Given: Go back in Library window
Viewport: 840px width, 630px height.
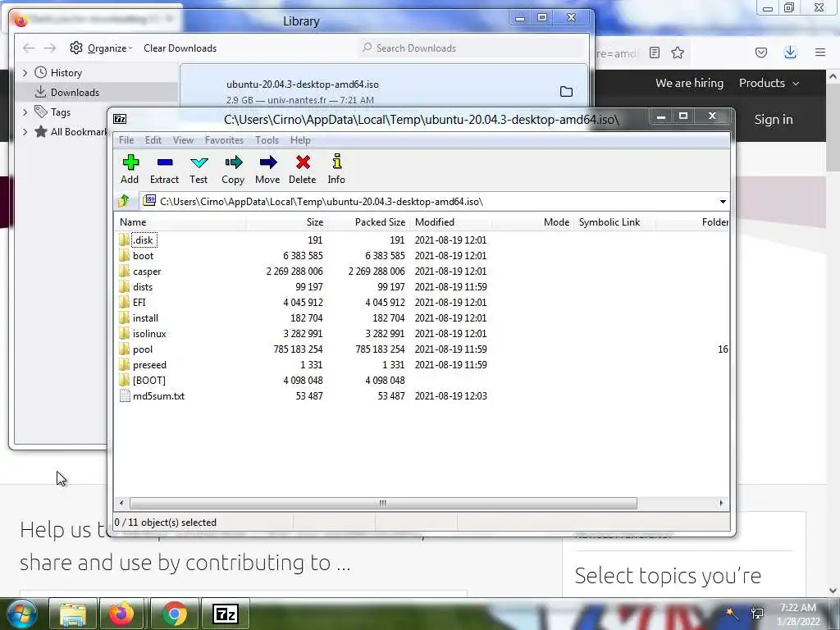Looking at the screenshot, I should click(29, 48).
